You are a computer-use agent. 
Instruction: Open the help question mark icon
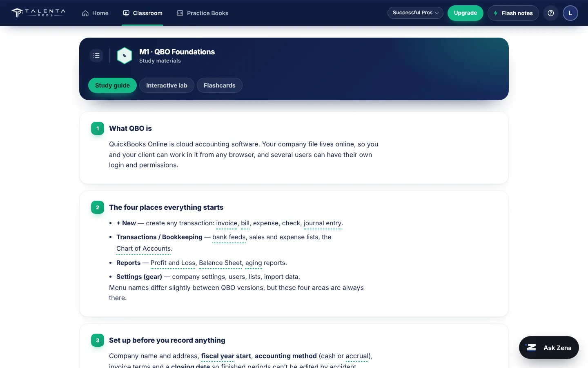(x=551, y=13)
